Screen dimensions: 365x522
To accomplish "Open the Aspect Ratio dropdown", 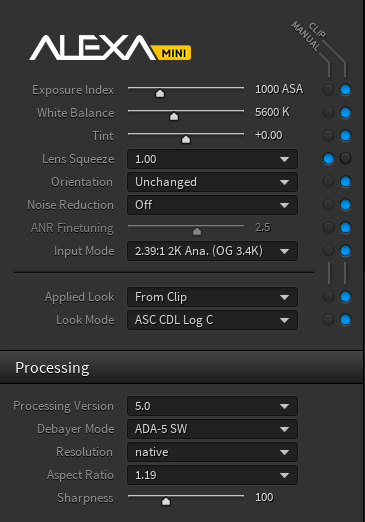I will (212, 475).
